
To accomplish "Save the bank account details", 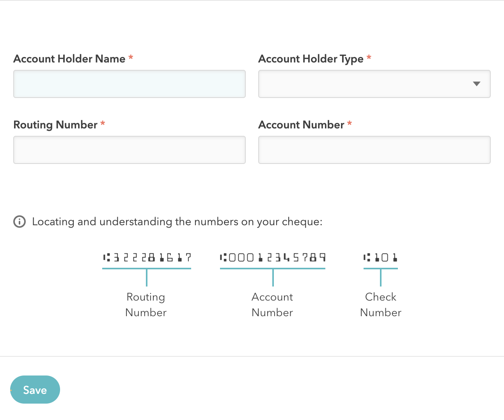I will click(35, 390).
